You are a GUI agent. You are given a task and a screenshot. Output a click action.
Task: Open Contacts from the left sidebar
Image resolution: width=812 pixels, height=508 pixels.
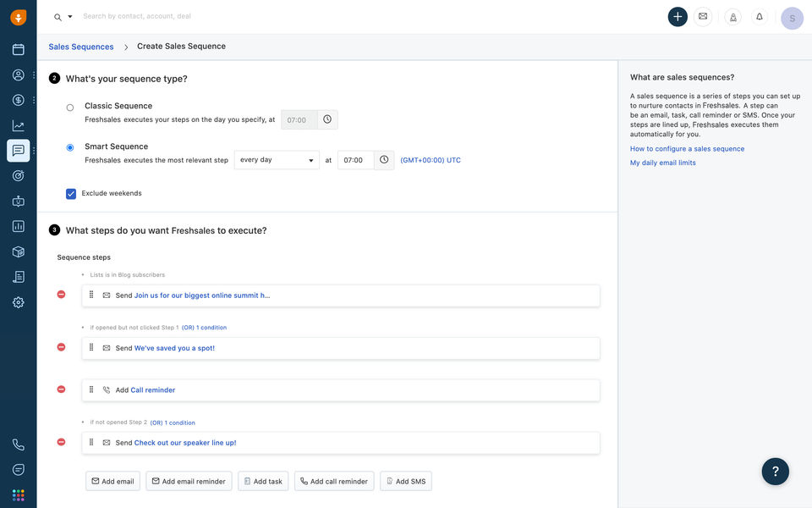19,75
